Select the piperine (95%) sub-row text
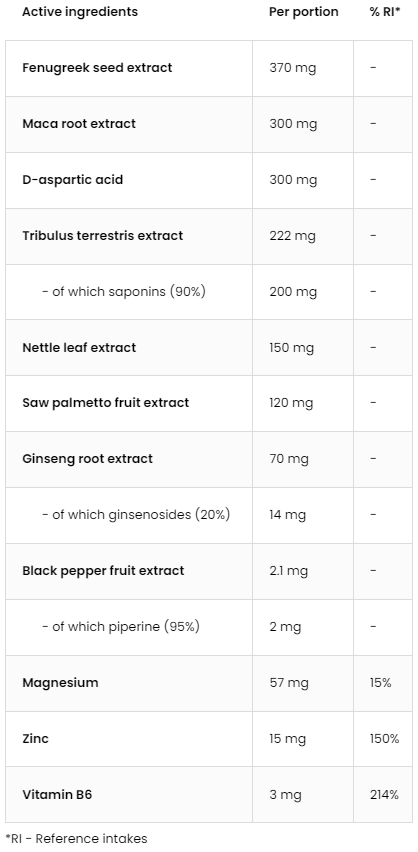 click(121, 627)
